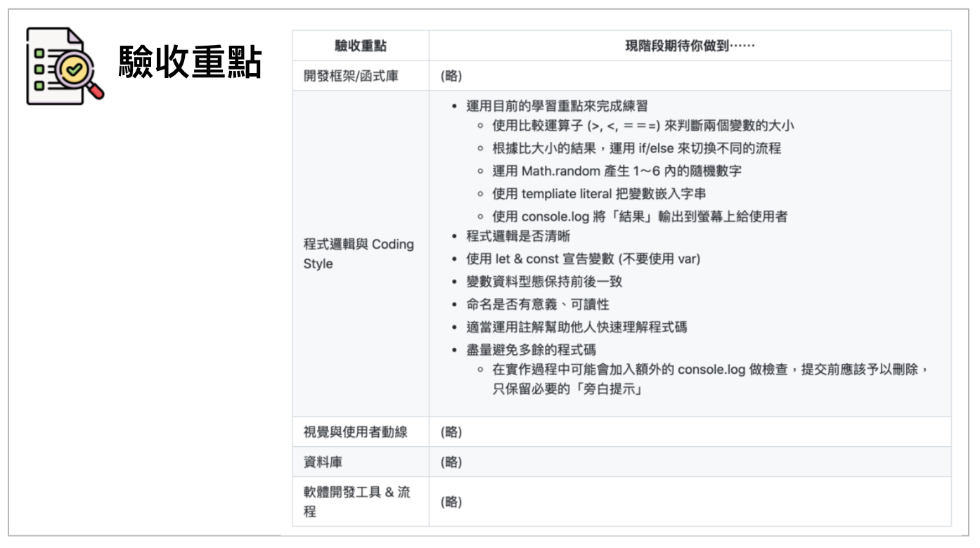Click the 開發框架/函式庫 row label
This screenshot has width=980, height=548.
(x=349, y=76)
